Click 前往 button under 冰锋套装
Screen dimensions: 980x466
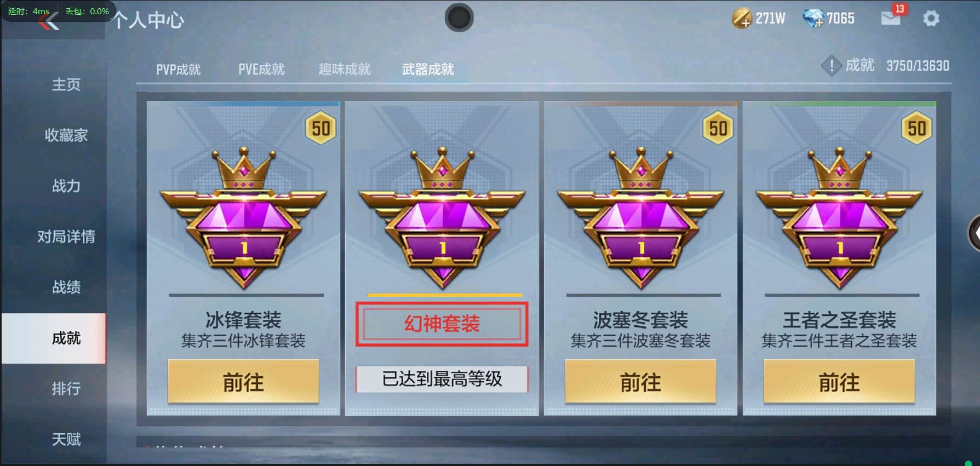click(x=243, y=382)
